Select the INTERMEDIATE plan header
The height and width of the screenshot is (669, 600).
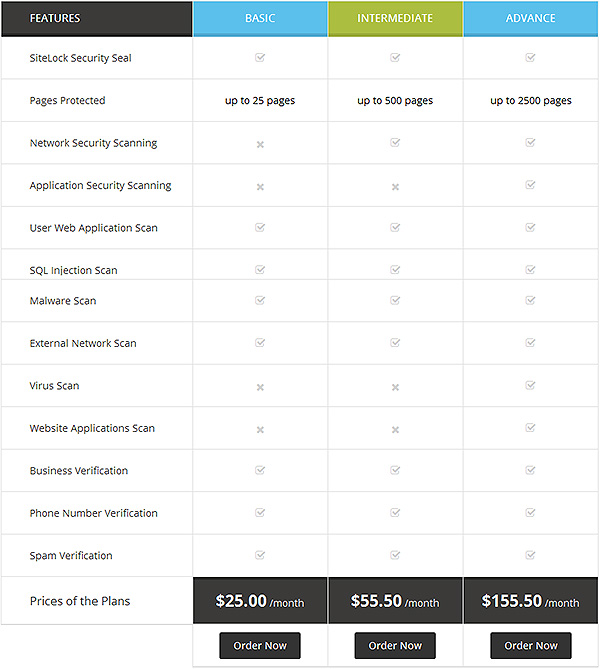click(395, 18)
